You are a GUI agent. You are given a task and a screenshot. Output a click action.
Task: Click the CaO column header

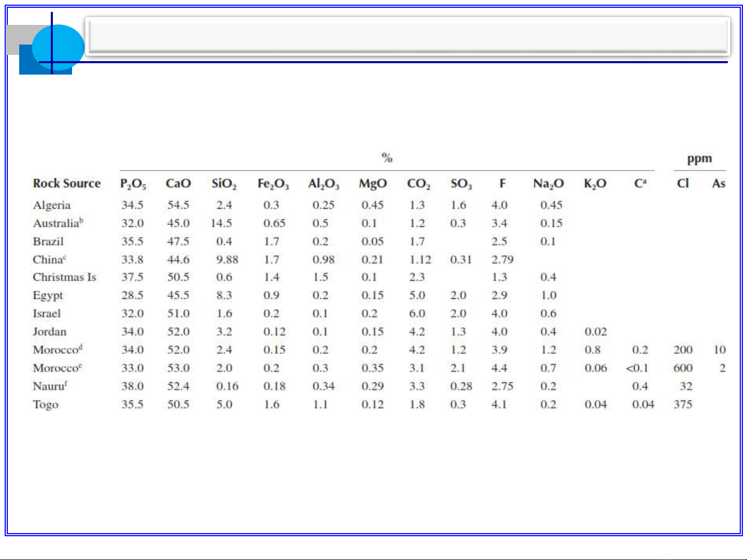(178, 183)
